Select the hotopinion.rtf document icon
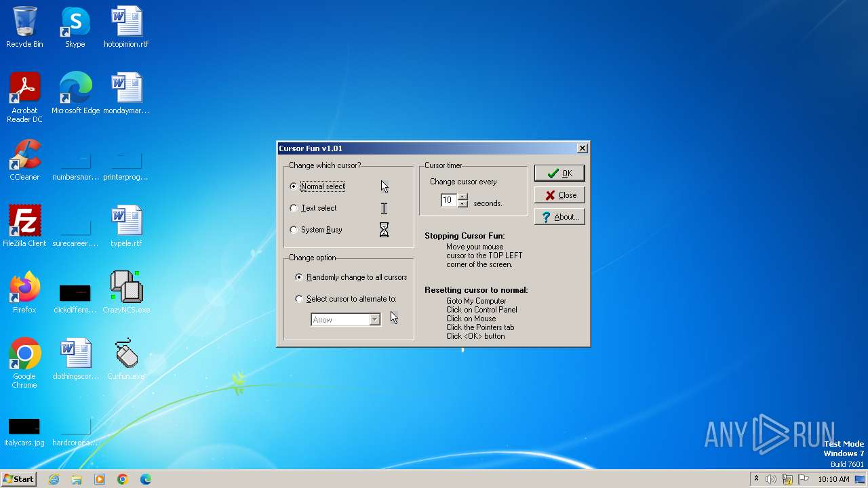The width and height of the screenshot is (868, 488). pyautogui.click(x=126, y=27)
